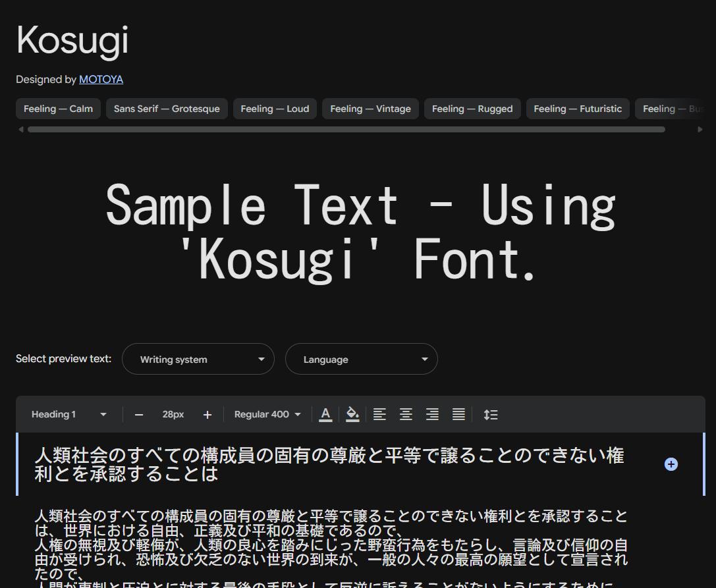Click the plus icon beside heading text
The image size is (716, 588).
[671, 464]
